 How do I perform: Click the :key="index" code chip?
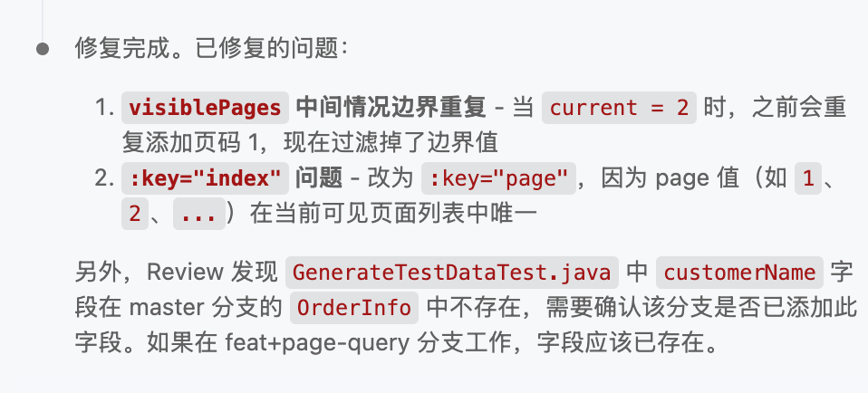click(205, 177)
